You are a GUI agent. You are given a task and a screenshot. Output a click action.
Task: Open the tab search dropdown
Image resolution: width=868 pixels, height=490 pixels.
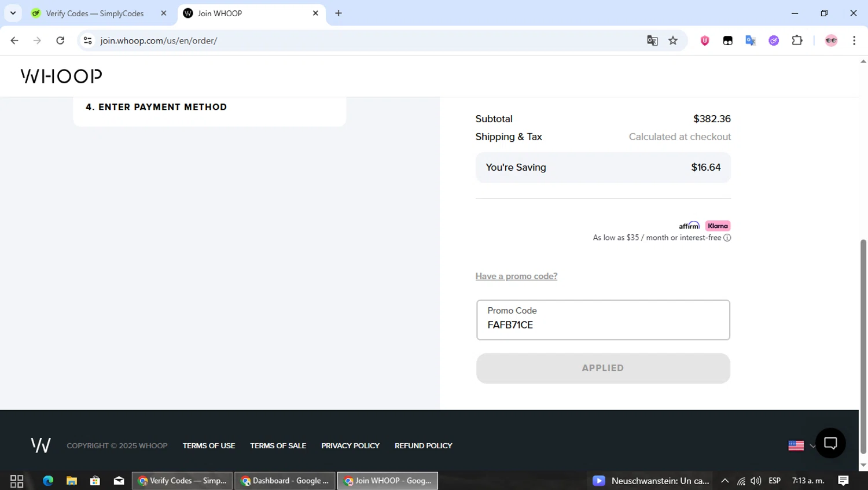point(13,13)
